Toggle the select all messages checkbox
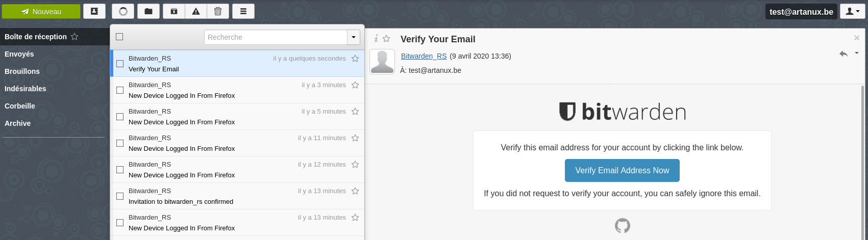 [119, 37]
